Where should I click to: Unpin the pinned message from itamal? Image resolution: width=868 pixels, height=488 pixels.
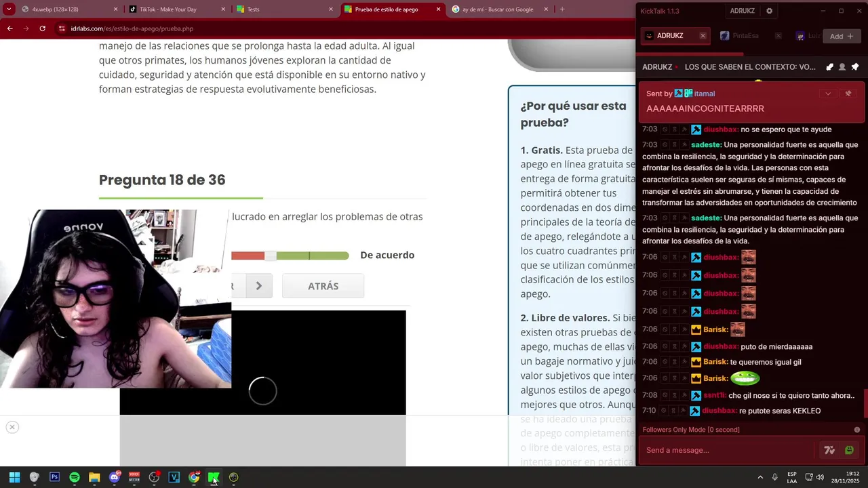848,94
